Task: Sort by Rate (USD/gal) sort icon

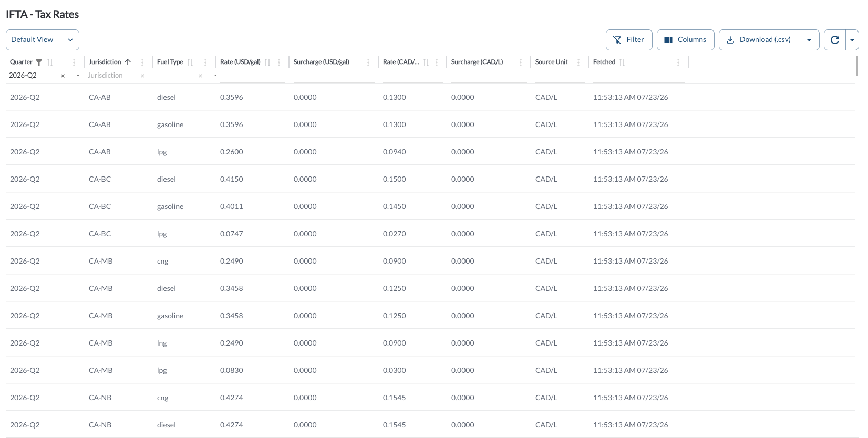Action: [267, 62]
